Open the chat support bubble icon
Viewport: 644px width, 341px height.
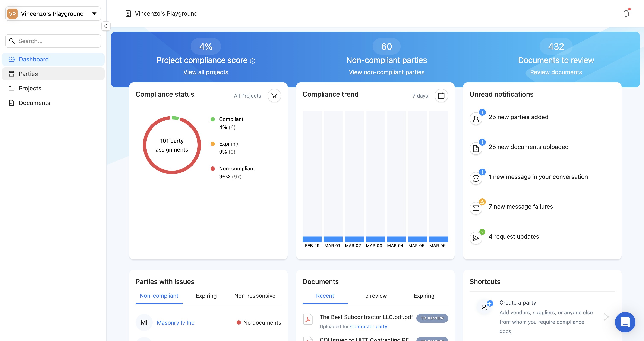coord(625,322)
